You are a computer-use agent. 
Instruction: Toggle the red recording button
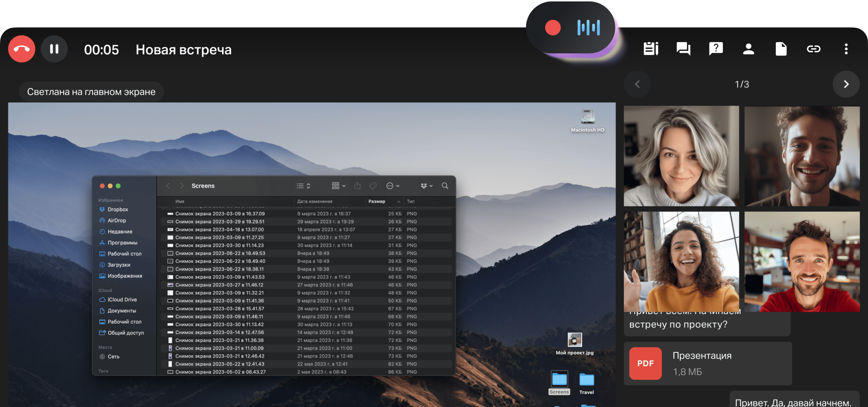point(553,28)
